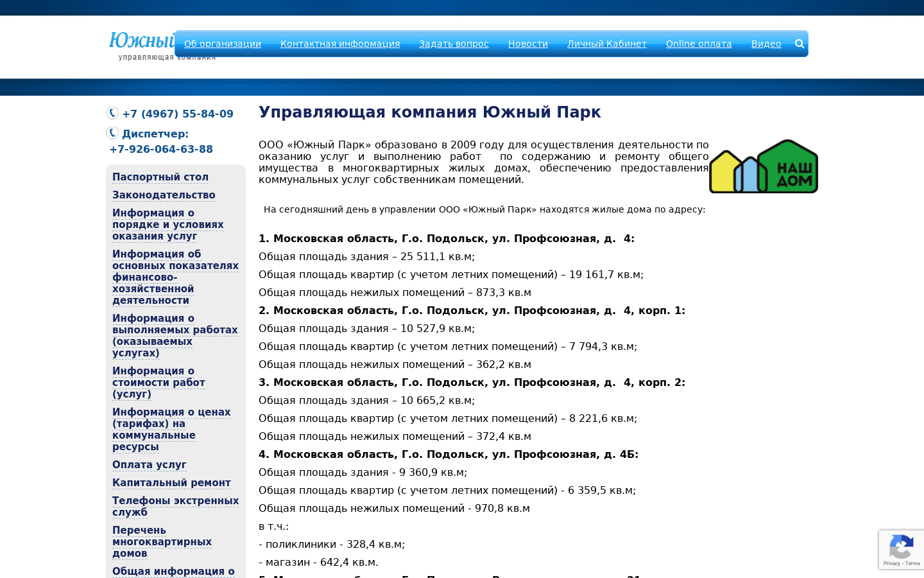Open Паспортный стол sidebar link
This screenshot has width=924, height=578.
click(x=160, y=177)
